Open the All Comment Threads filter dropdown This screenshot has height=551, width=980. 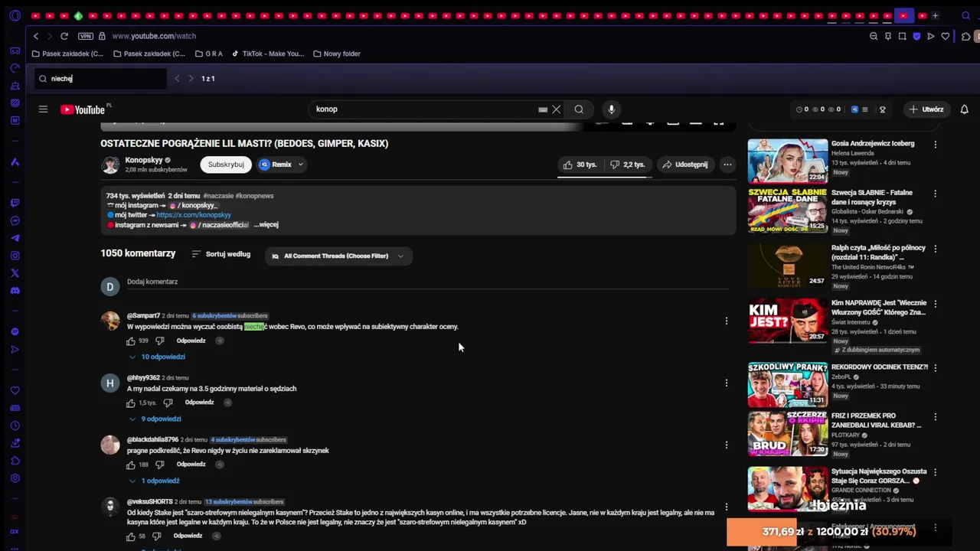[x=338, y=256]
